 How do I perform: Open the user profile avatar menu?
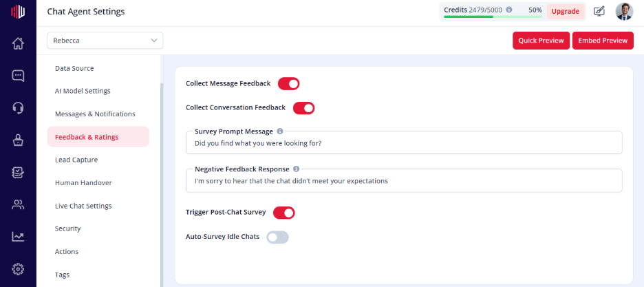[x=624, y=12]
